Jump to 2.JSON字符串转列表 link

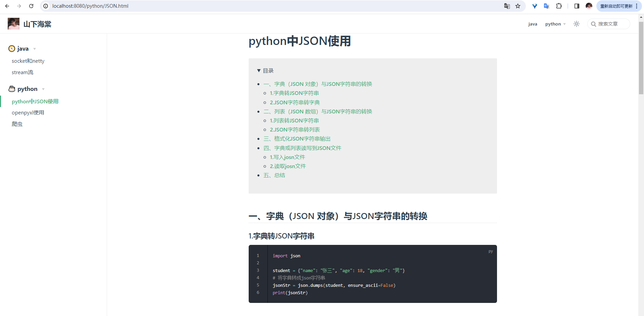[295, 130]
